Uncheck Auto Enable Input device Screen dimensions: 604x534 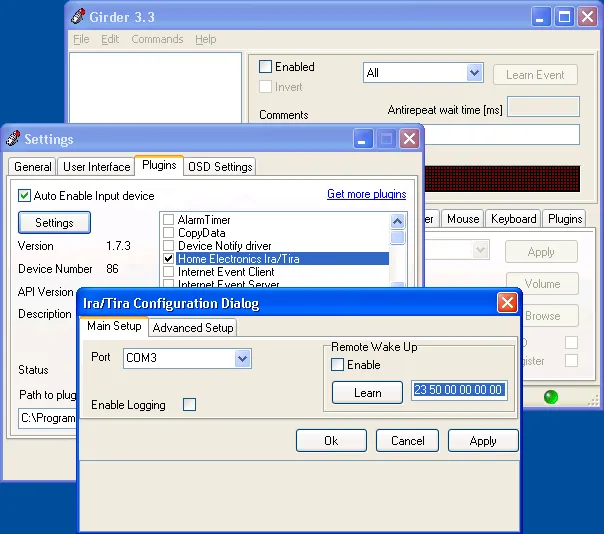24,196
